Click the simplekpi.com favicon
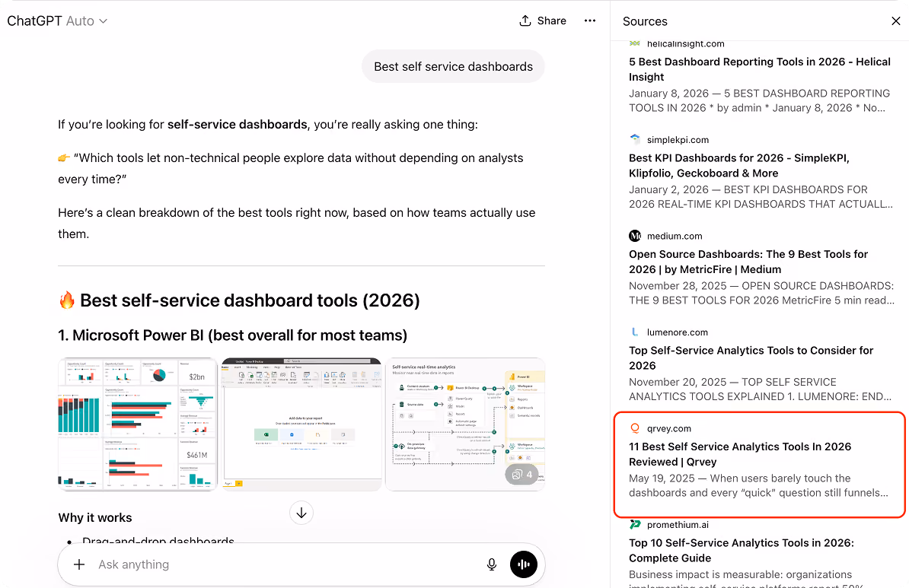 point(635,140)
